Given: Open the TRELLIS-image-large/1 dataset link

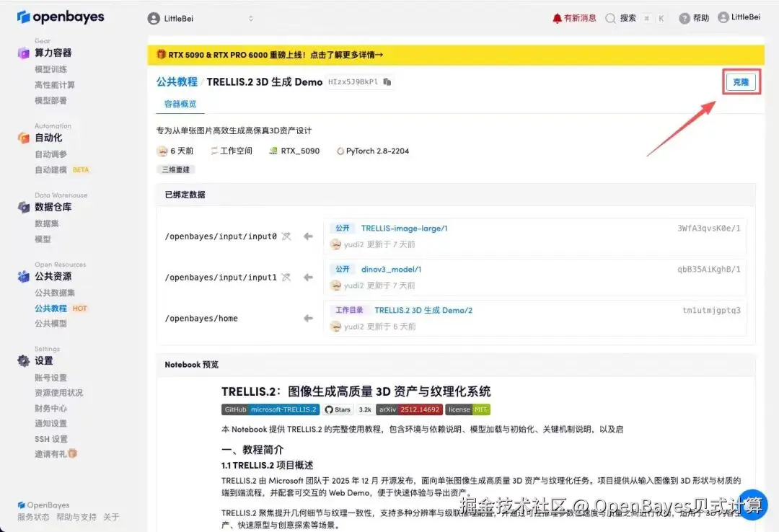Looking at the screenshot, I should (x=405, y=228).
